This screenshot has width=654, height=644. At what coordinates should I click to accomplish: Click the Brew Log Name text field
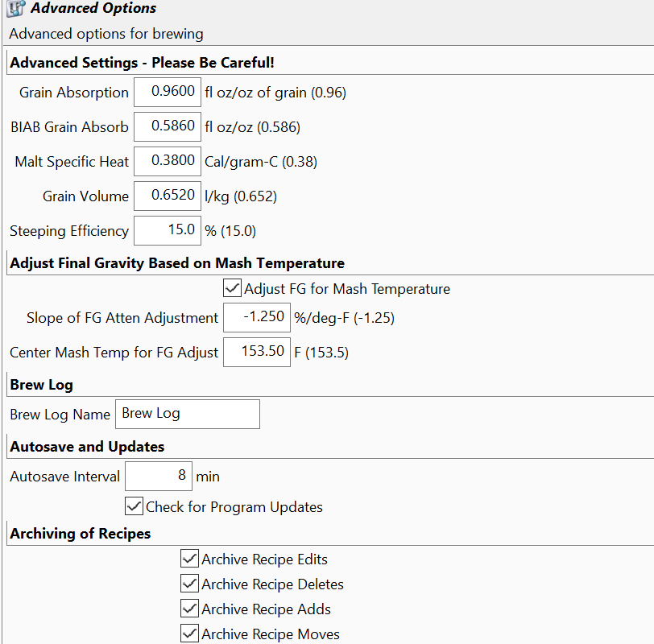[188, 414]
